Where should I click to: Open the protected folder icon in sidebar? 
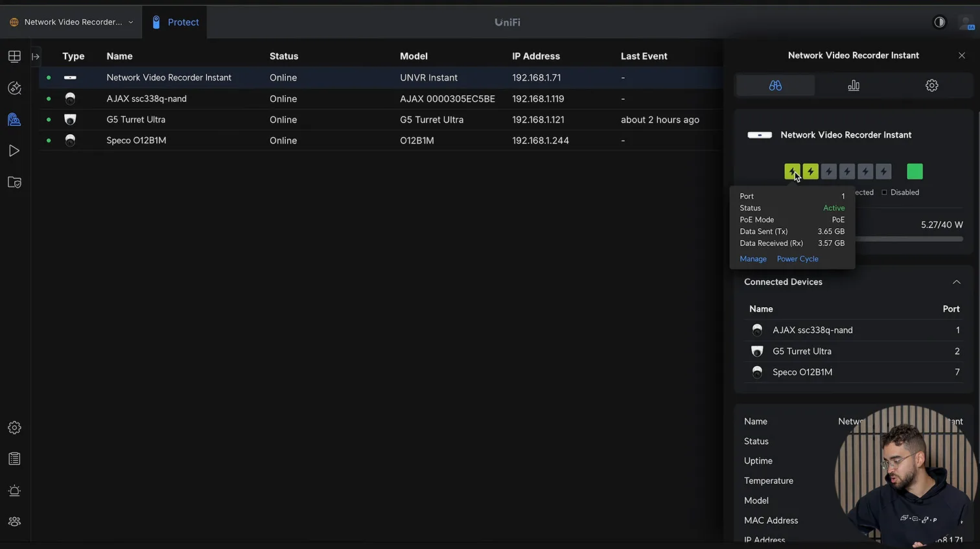point(14,182)
